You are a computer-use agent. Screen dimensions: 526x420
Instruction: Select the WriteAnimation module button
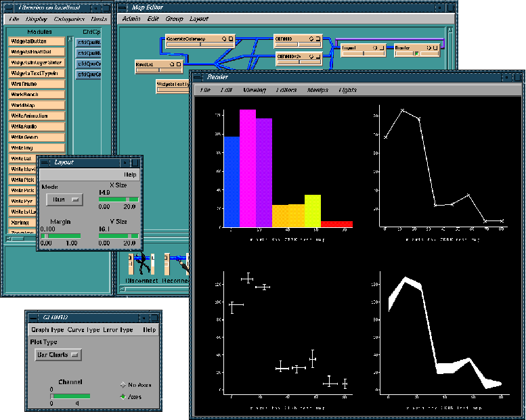pos(37,116)
